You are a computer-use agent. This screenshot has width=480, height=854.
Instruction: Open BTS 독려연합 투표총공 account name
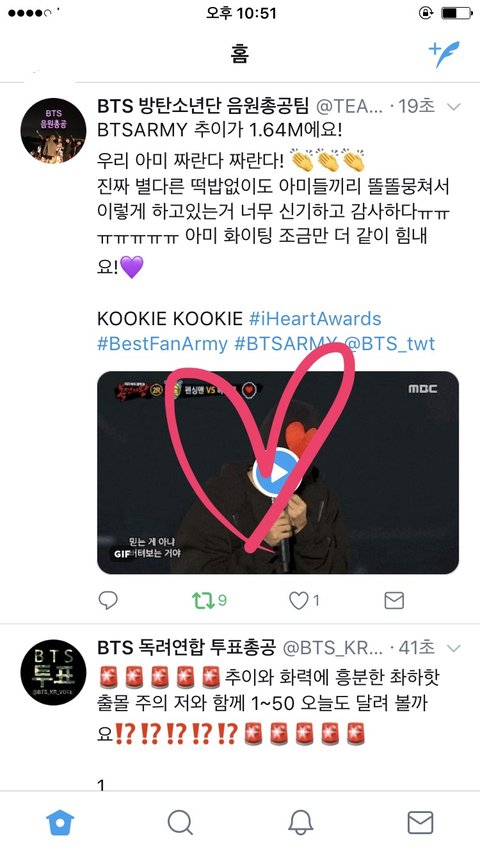pyautogui.click(x=187, y=648)
